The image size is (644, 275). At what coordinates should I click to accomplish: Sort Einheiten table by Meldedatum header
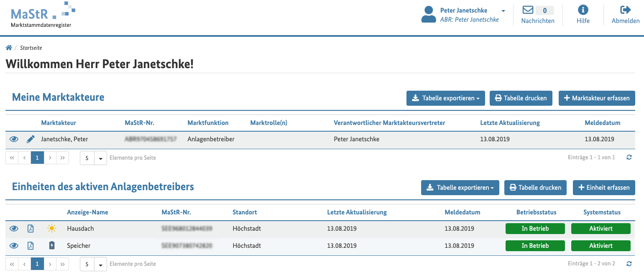(x=462, y=212)
